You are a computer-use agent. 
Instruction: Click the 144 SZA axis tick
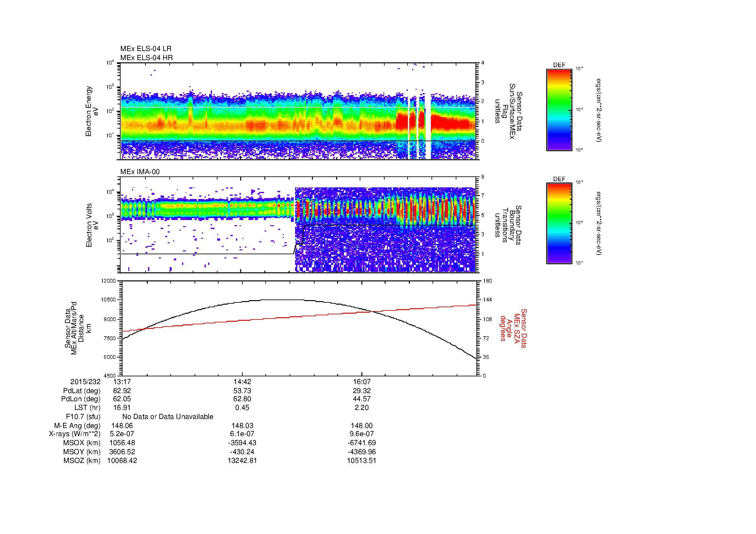click(x=487, y=300)
